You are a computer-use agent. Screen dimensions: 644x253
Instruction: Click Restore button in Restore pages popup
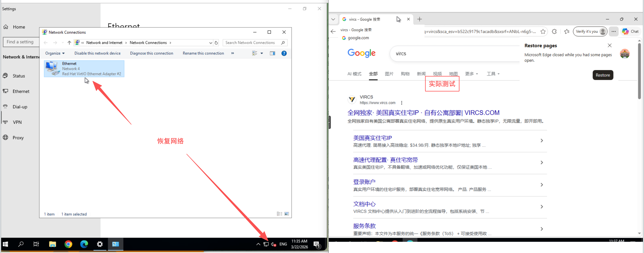(603, 75)
